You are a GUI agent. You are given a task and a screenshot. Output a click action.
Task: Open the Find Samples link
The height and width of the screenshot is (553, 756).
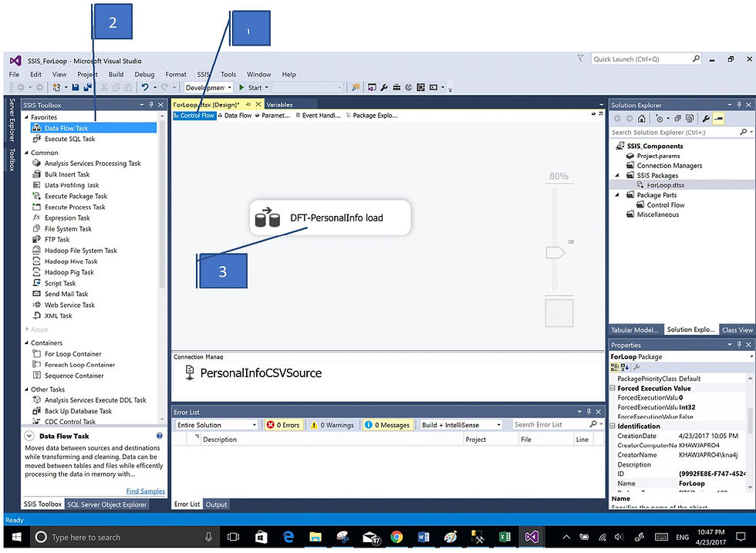(x=146, y=491)
